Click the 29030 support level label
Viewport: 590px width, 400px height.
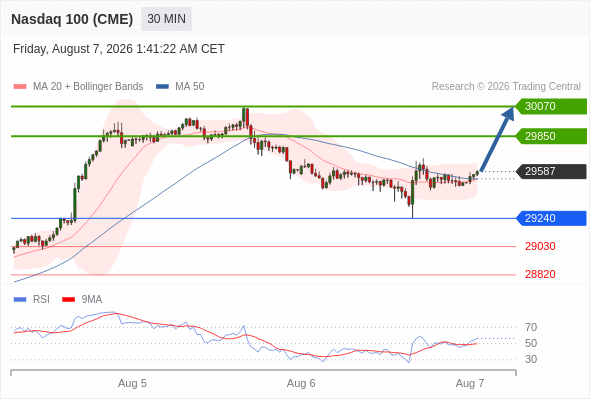540,246
